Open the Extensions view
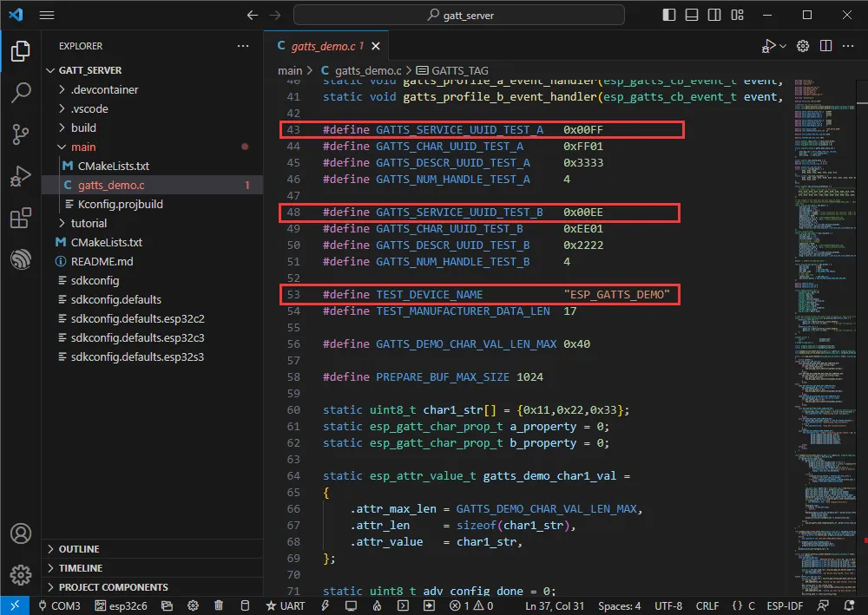The image size is (868, 615). coord(21,218)
